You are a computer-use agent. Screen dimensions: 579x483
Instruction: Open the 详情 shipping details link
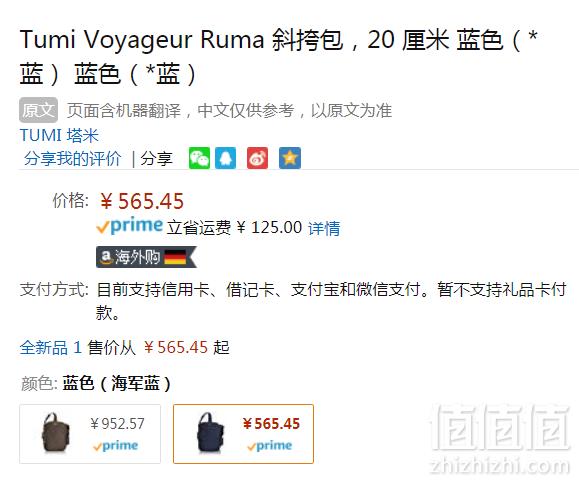click(x=324, y=228)
